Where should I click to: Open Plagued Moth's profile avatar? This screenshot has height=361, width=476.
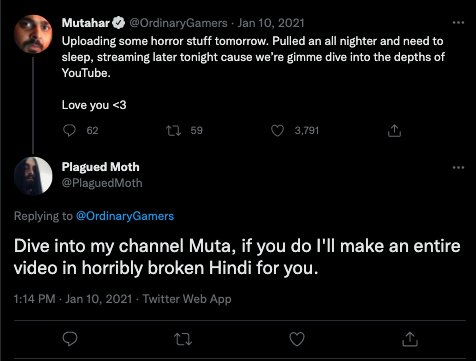(33, 176)
